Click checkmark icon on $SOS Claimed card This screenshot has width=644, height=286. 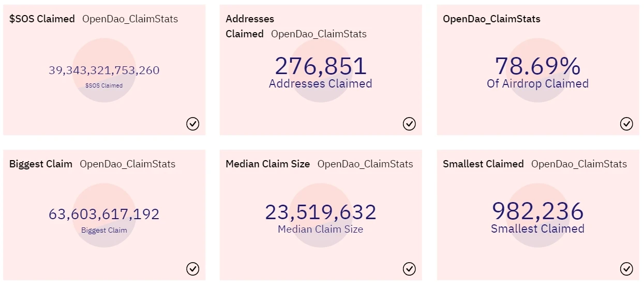(193, 124)
